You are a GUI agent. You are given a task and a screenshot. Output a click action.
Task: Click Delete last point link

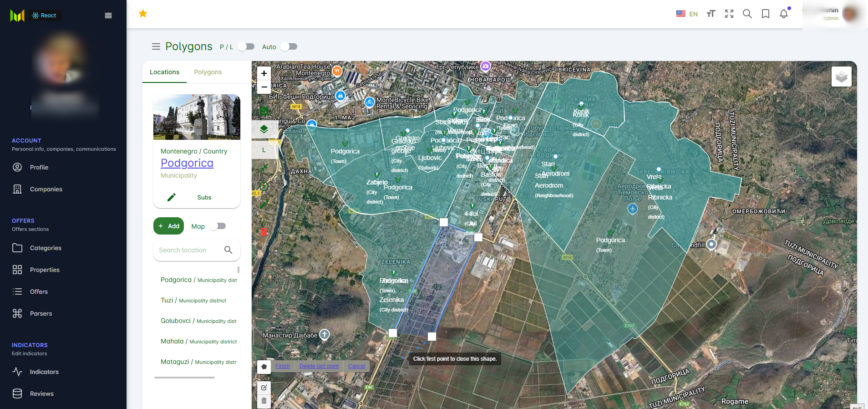319,366
